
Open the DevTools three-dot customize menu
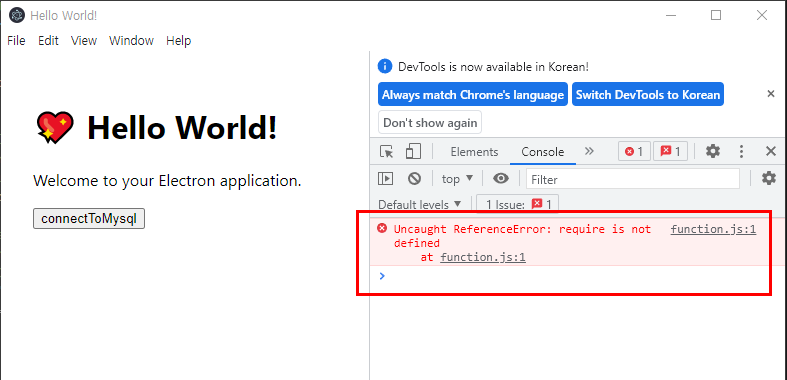click(x=741, y=152)
